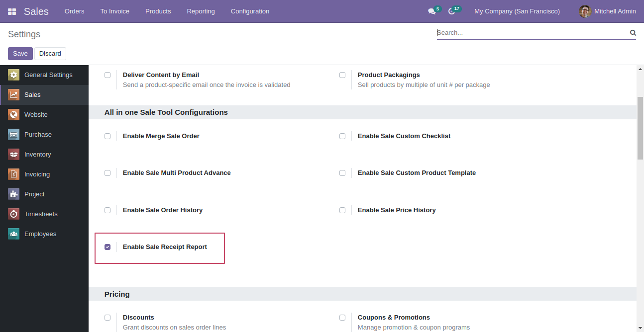Open the Configuration menu

coord(250,11)
